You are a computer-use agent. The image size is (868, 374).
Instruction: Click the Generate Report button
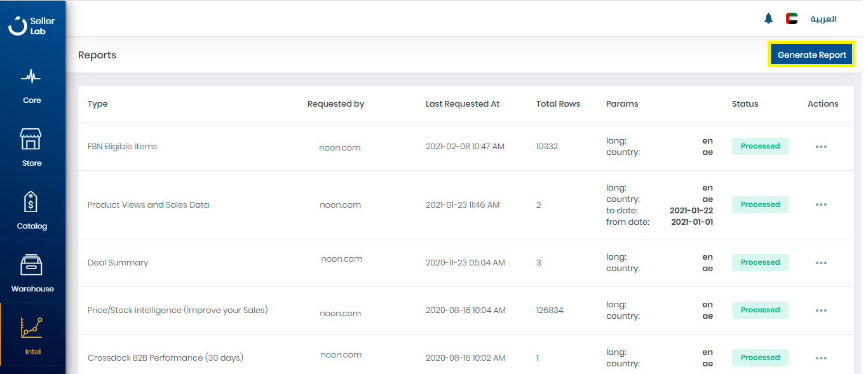pos(811,55)
